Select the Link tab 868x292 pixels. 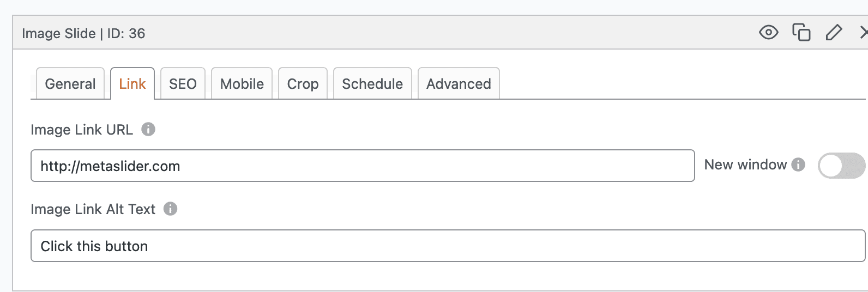[x=132, y=84]
